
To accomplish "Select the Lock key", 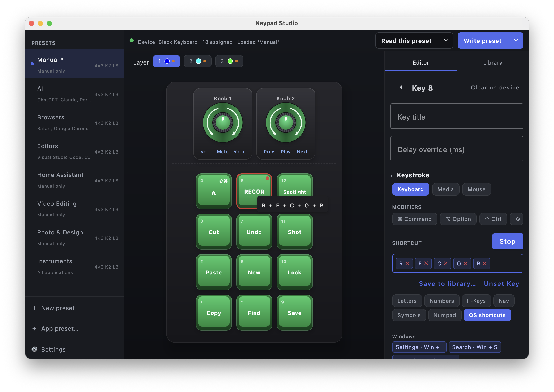I will [x=295, y=272].
